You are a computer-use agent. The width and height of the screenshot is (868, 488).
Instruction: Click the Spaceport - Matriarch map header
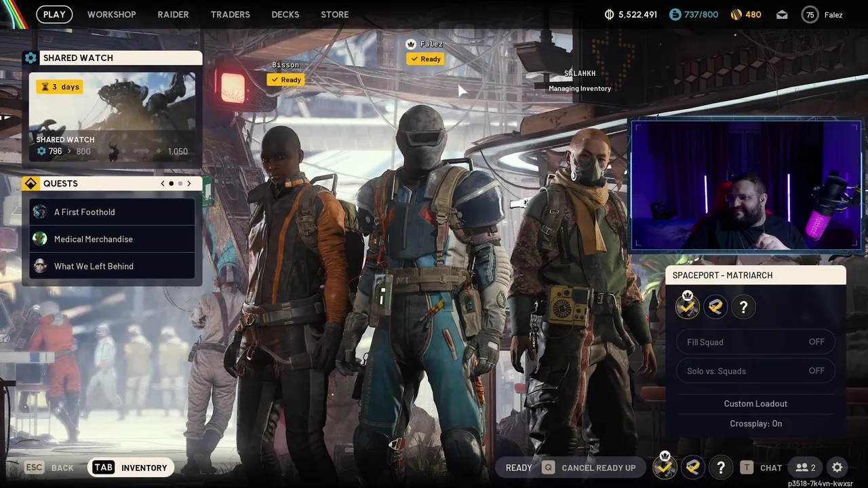pyautogui.click(x=755, y=275)
